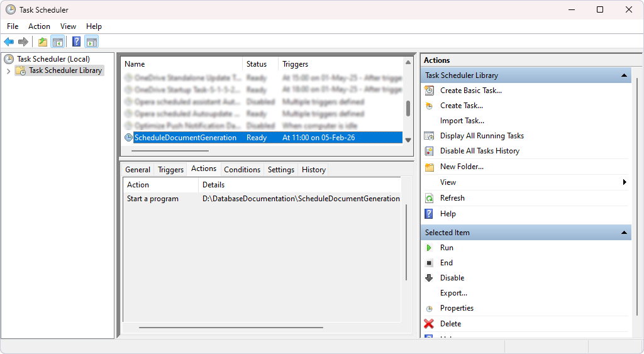Click the Forward arrow toolbar icon
The height and width of the screenshot is (354, 644).
(23, 41)
